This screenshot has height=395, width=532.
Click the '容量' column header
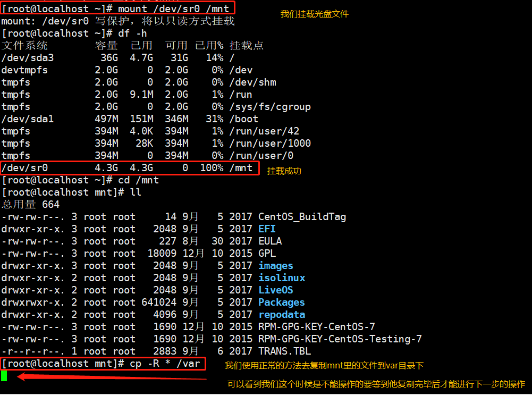pos(106,46)
